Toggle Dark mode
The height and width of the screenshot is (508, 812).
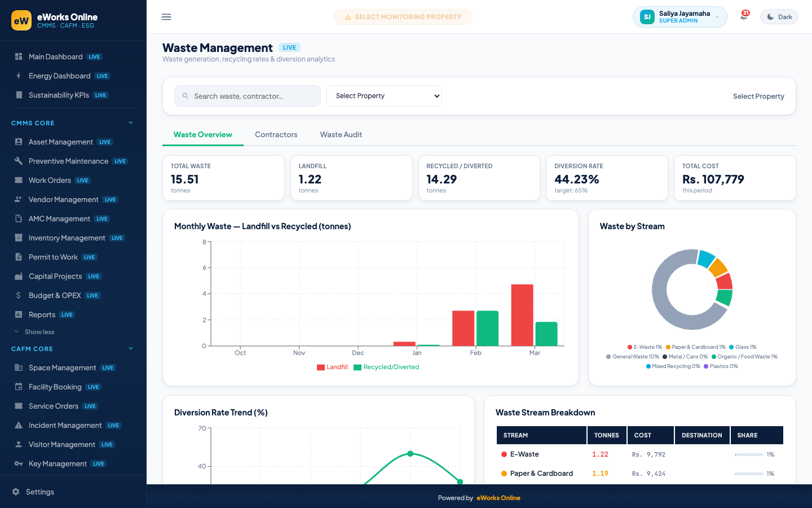pyautogui.click(x=779, y=17)
